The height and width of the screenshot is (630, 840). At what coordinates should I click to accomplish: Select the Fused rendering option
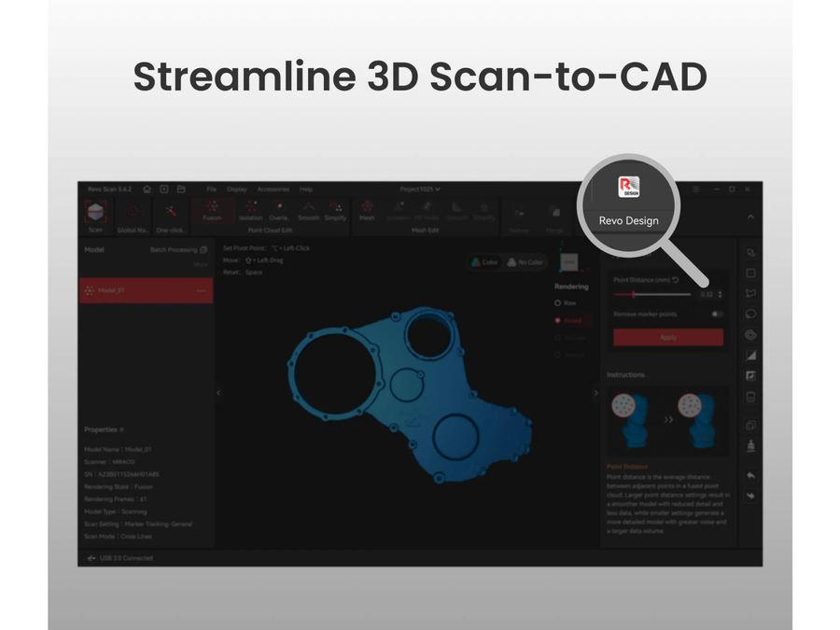(567, 320)
